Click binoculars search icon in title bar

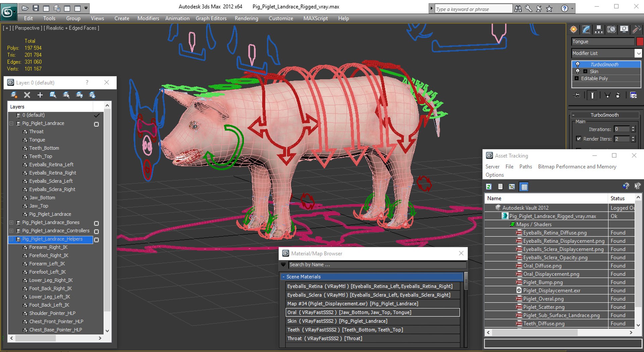pyautogui.click(x=518, y=9)
